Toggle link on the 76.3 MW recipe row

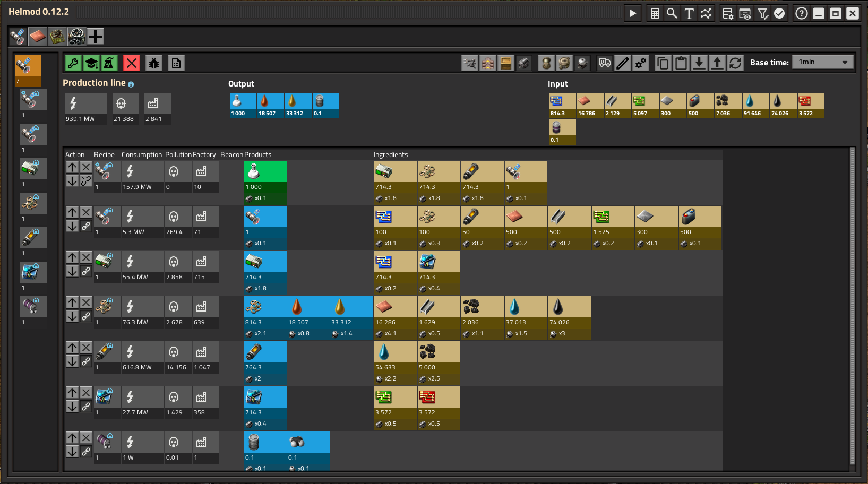tap(86, 316)
